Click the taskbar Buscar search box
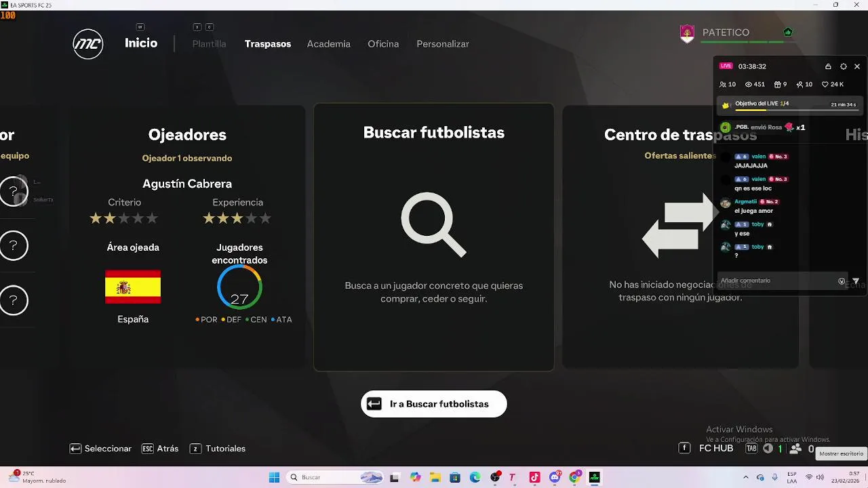Image resolution: width=868 pixels, height=488 pixels. point(336,477)
